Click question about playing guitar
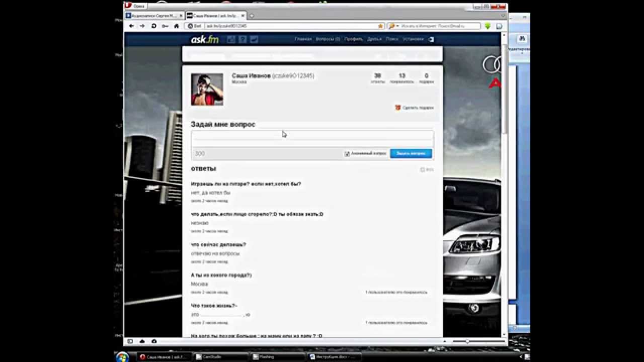The width and height of the screenshot is (644, 362). [246, 184]
